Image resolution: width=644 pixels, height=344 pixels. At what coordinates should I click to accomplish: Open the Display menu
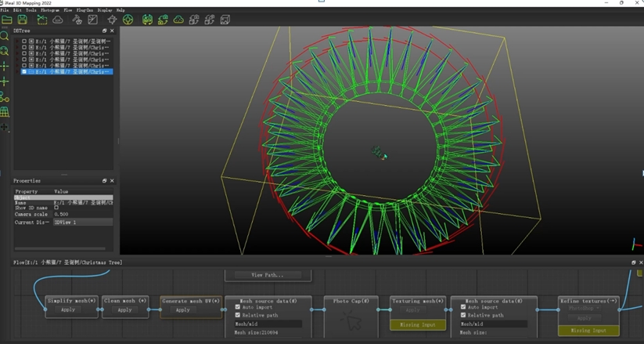click(105, 10)
